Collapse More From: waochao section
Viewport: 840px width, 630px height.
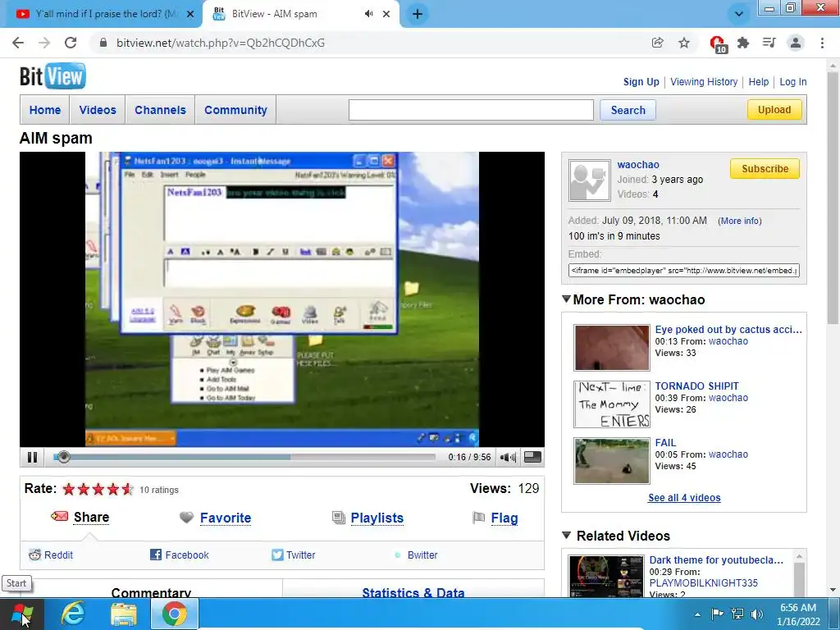tap(566, 299)
